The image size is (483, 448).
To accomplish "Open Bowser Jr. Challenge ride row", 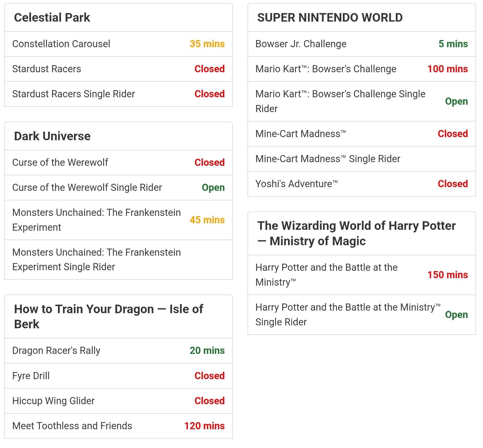I will point(362,44).
